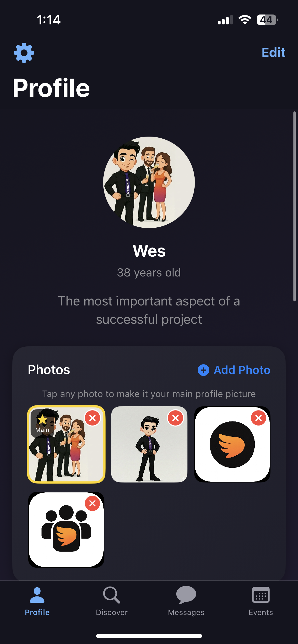298x644 pixels.
Task: Tap Wes's circular profile picture
Action: (x=149, y=183)
